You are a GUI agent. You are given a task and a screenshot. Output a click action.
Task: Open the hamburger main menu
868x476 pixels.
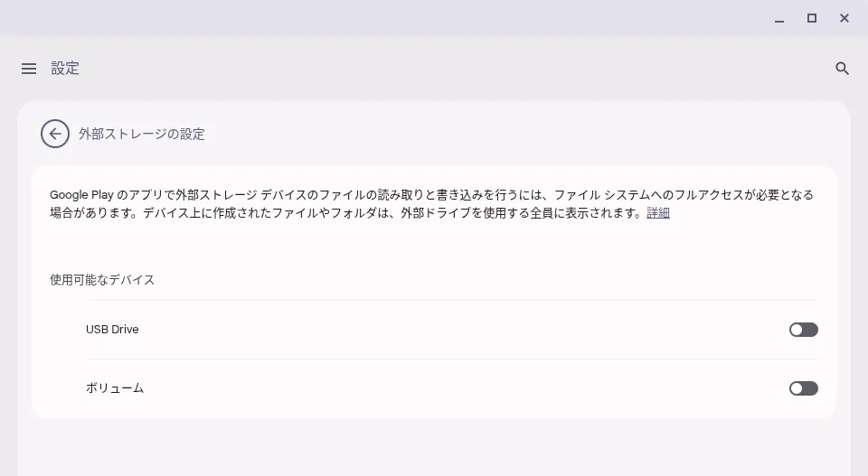(x=29, y=69)
